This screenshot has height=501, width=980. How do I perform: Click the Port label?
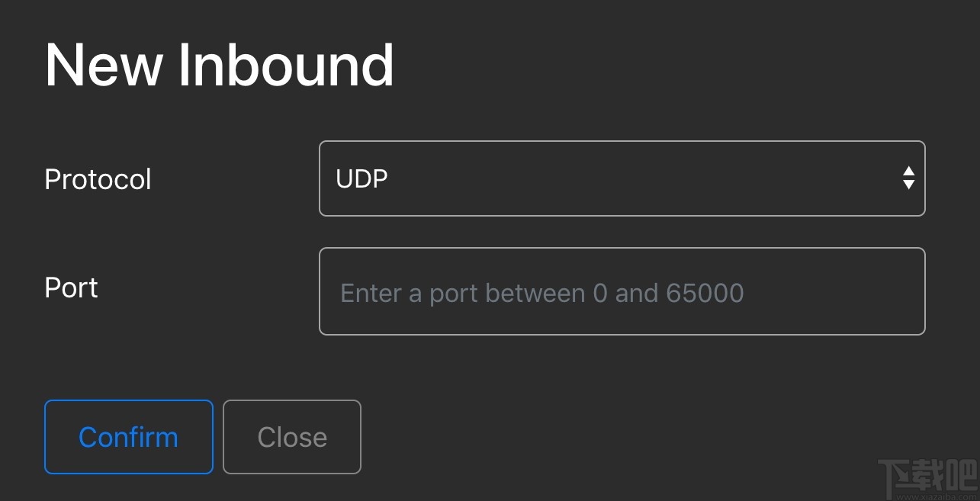(x=72, y=287)
